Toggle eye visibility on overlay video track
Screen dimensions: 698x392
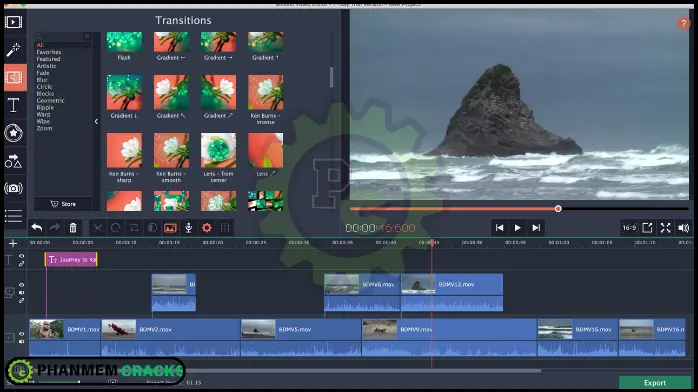(21, 285)
